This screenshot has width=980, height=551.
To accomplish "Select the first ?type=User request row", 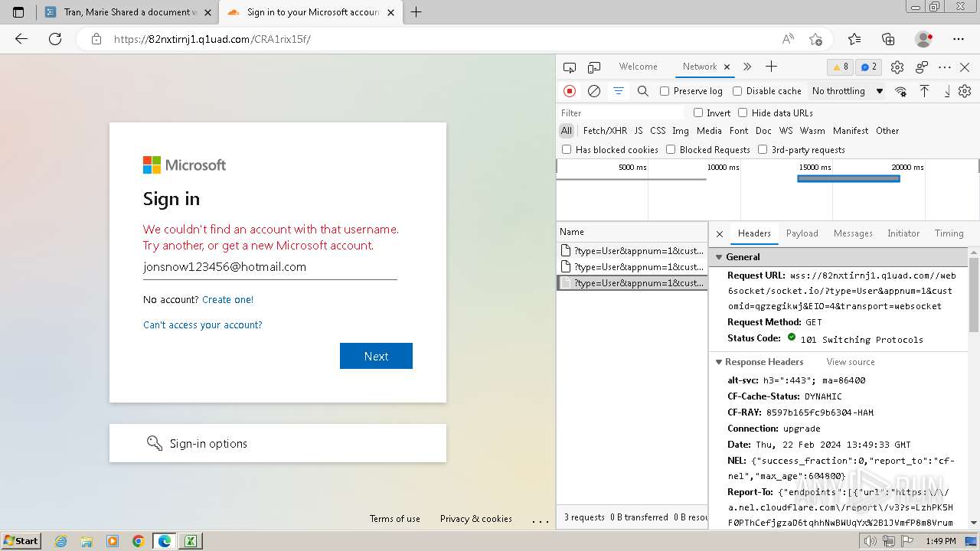I will pos(632,250).
